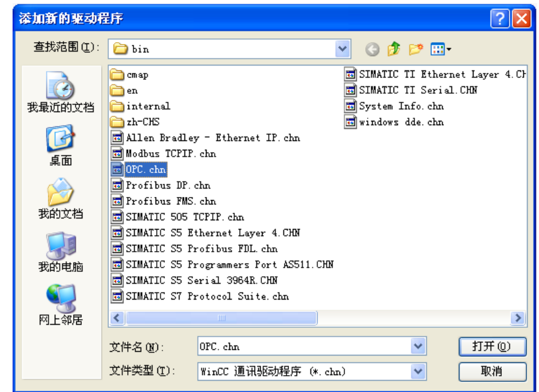The height and width of the screenshot is (392, 539).
Task: Select the file name Allen Bradley - Ethernet IP.chn
Action: tap(213, 138)
